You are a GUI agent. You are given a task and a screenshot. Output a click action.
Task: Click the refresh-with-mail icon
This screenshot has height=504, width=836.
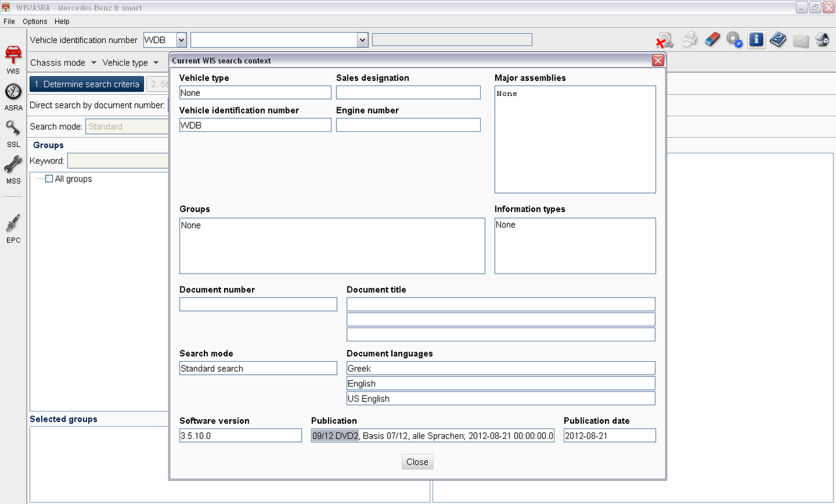(x=822, y=40)
